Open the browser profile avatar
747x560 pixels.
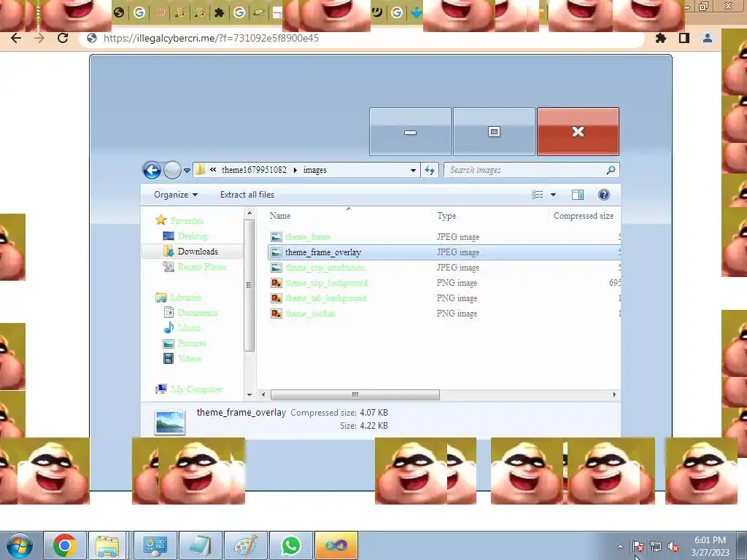click(708, 38)
